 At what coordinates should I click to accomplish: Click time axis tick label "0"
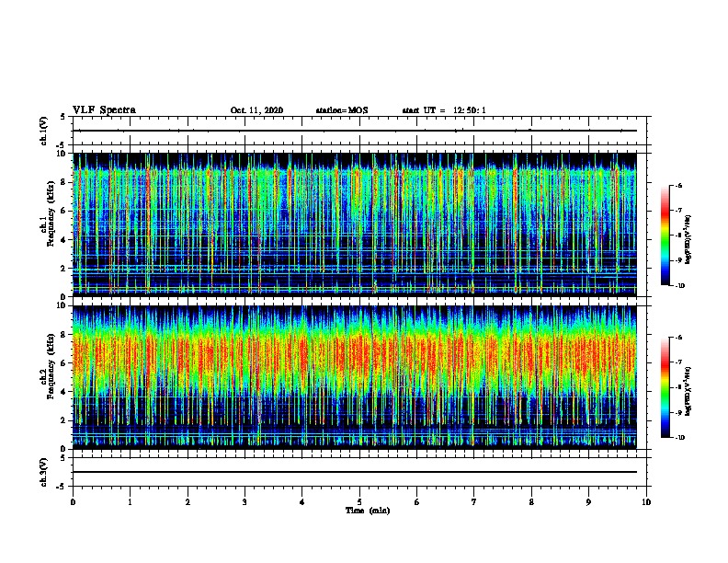pyautogui.click(x=73, y=502)
